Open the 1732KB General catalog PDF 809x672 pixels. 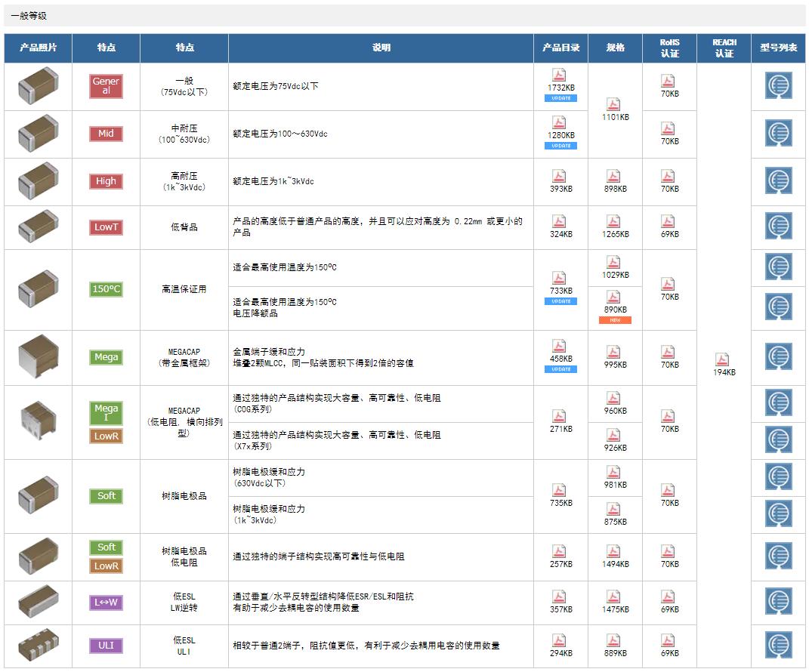tap(560, 75)
